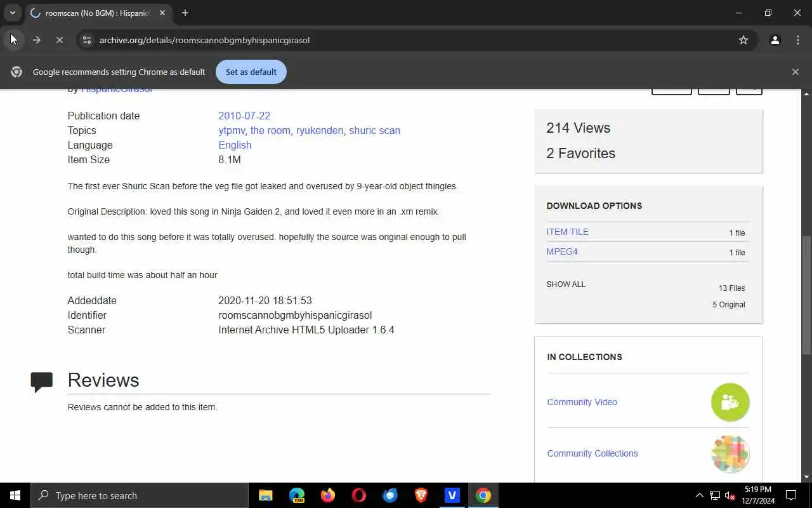Click the Reviews speech bubble icon
The width and height of the screenshot is (812, 508).
[42, 382]
